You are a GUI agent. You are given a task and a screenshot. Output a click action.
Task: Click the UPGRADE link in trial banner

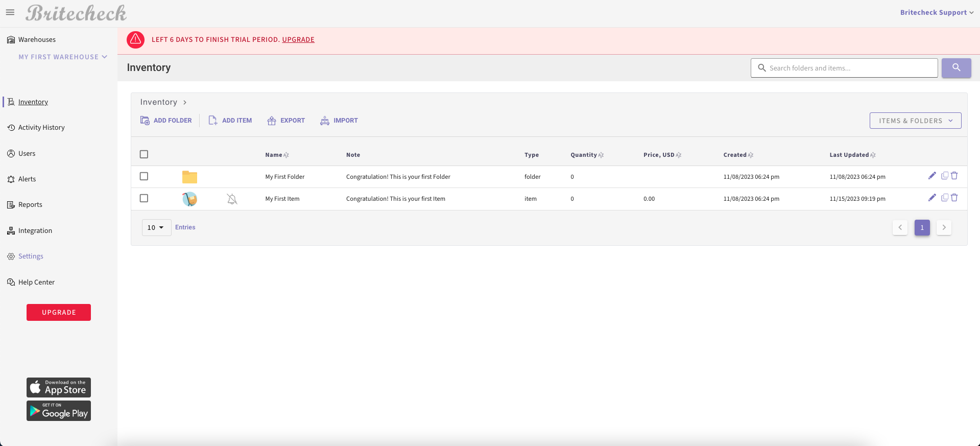click(298, 39)
